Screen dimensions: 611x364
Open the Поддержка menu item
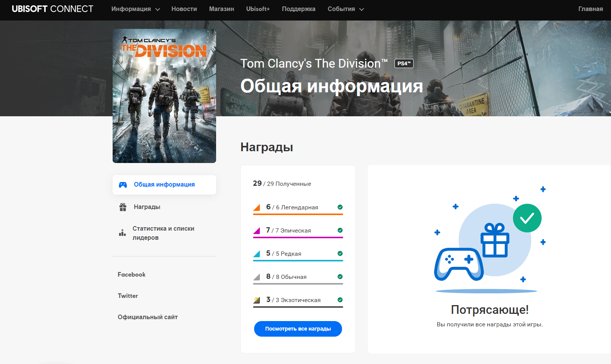coord(299,9)
